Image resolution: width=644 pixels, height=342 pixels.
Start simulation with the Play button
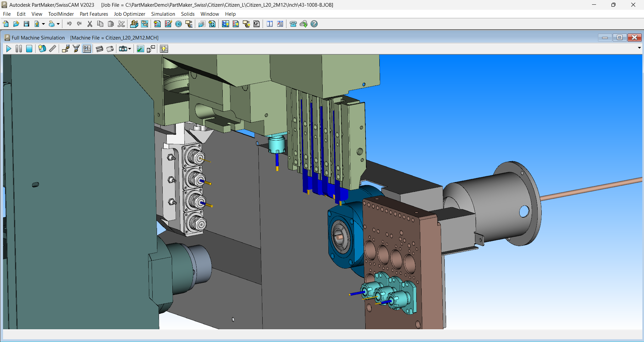pyautogui.click(x=9, y=49)
